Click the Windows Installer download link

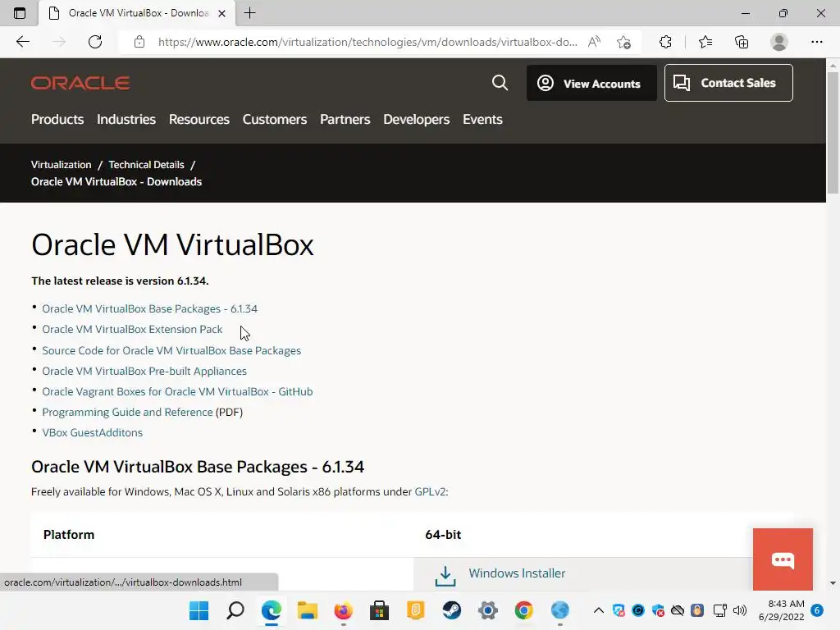pos(517,573)
